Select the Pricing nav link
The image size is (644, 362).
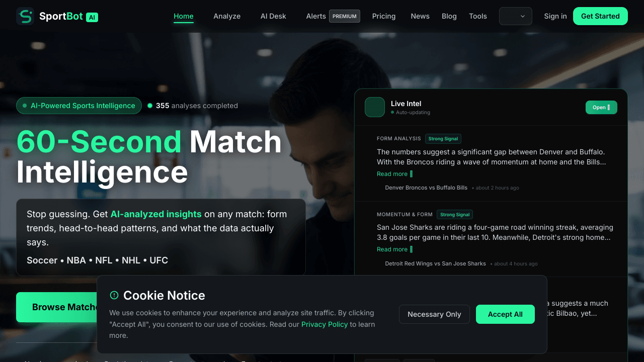(384, 16)
